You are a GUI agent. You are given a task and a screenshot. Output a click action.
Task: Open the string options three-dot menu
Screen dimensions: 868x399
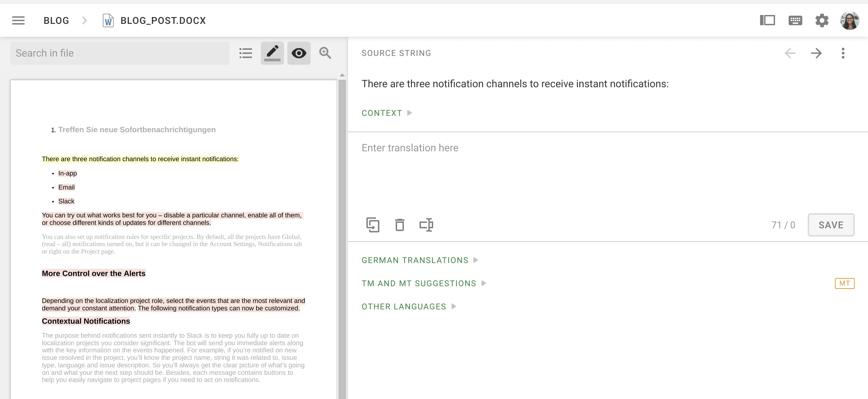click(843, 53)
